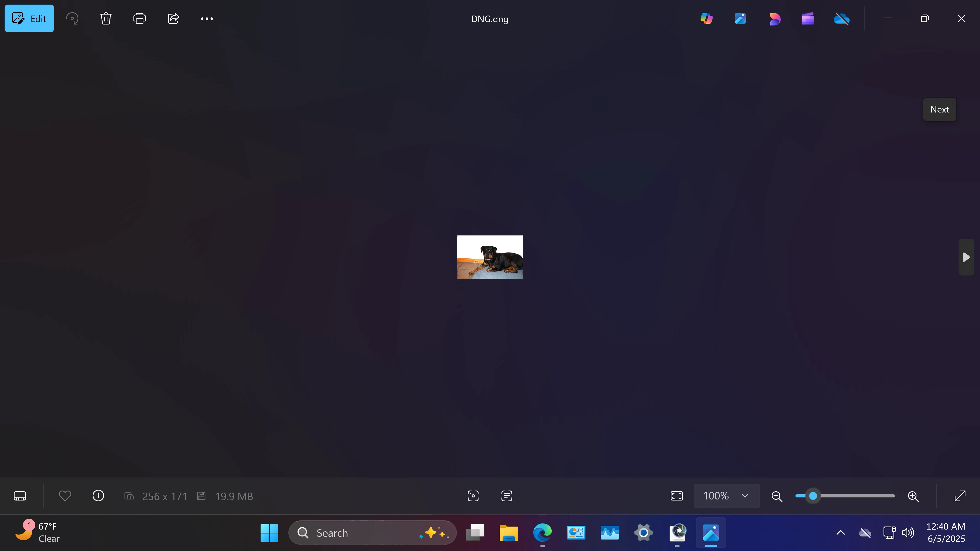
Task: Click the Edit image button
Action: coord(29,18)
